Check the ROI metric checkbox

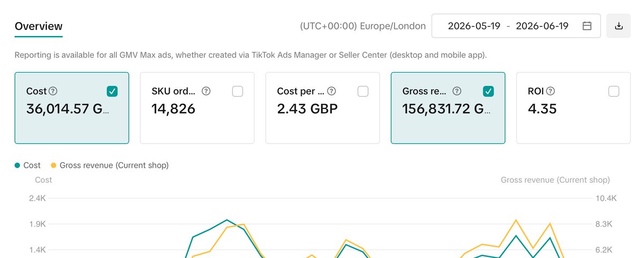pos(614,91)
